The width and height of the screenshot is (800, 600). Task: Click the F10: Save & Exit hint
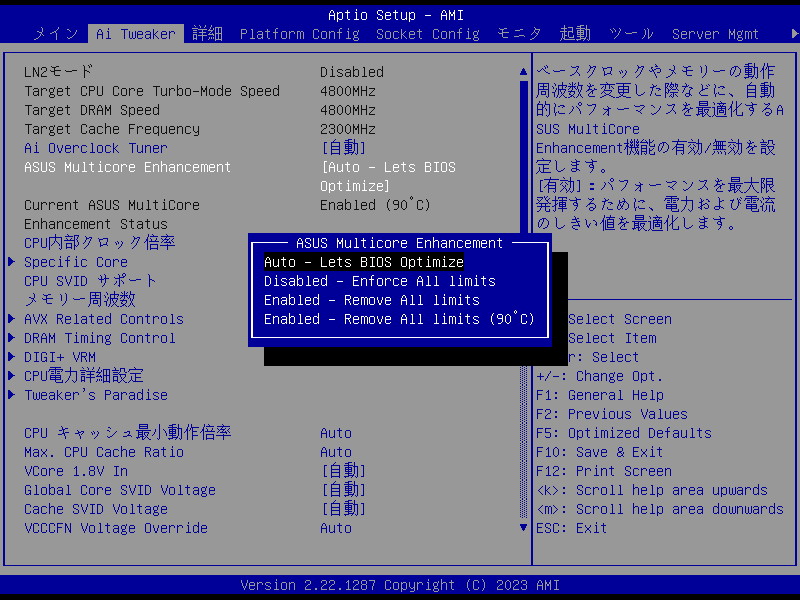[599, 452]
